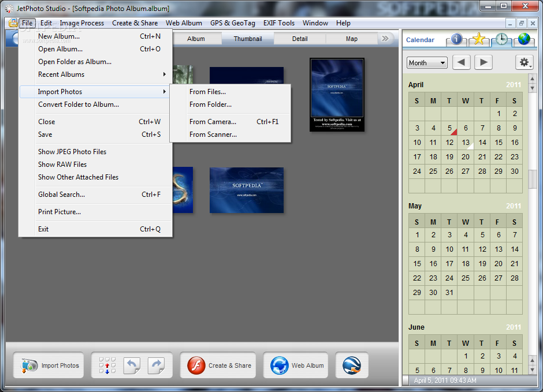Open the Help menu
The width and height of the screenshot is (543, 392).
coord(343,23)
